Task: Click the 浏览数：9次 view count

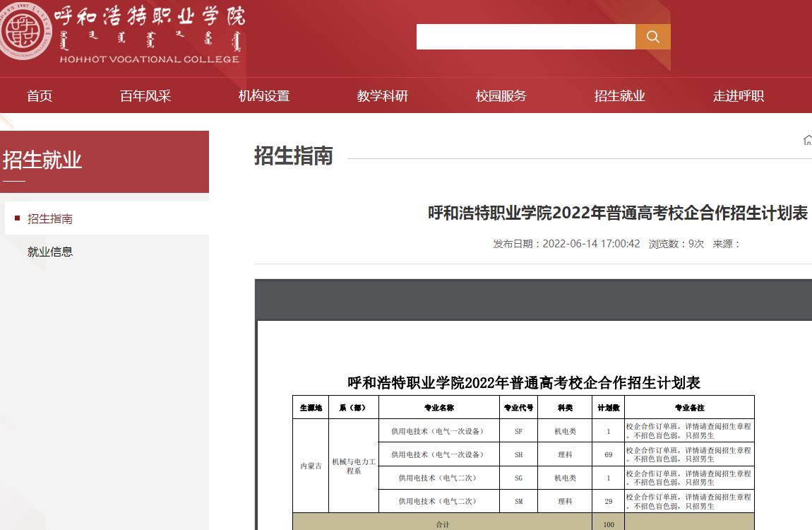Action: tap(676, 244)
